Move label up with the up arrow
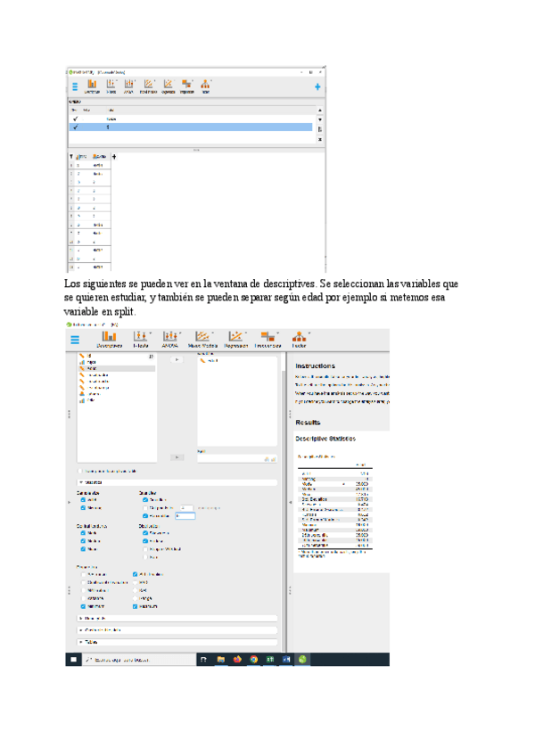Viewport: 535px width, 756px height. click(x=320, y=111)
